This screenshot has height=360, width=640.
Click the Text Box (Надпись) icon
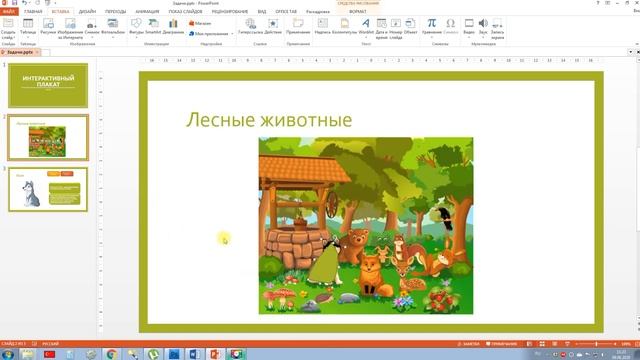[322, 23]
